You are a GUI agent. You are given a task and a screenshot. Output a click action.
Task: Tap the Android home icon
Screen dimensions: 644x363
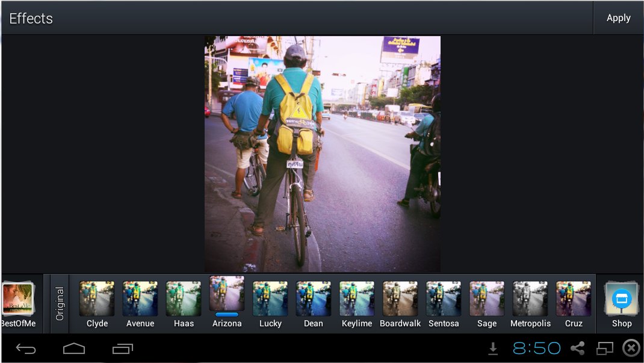[74, 349]
